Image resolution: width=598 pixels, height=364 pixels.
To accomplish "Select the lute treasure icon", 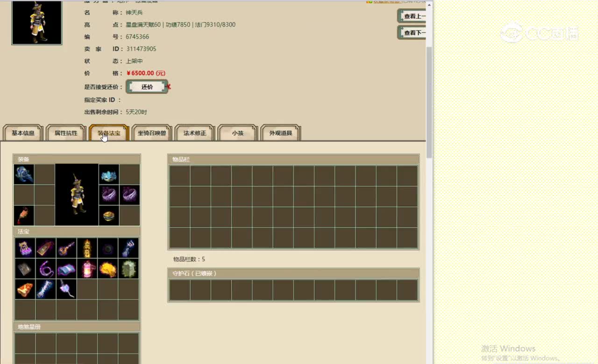I will (x=66, y=248).
